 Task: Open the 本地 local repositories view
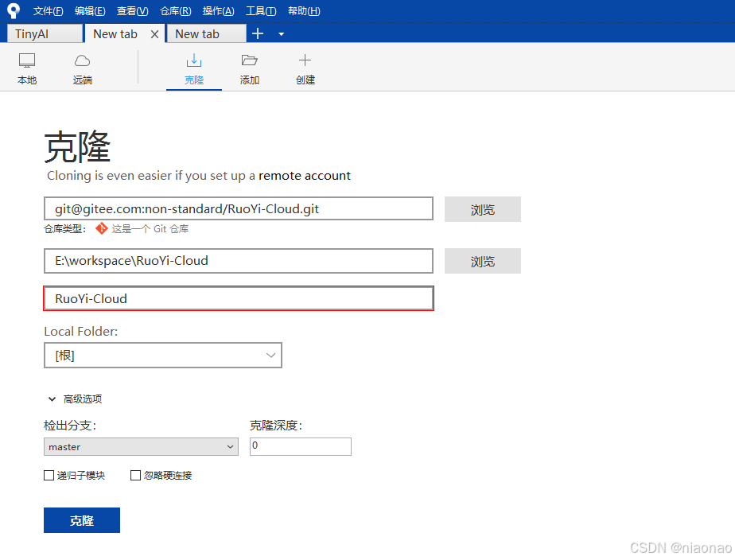pyautogui.click(x=27, y=68)
